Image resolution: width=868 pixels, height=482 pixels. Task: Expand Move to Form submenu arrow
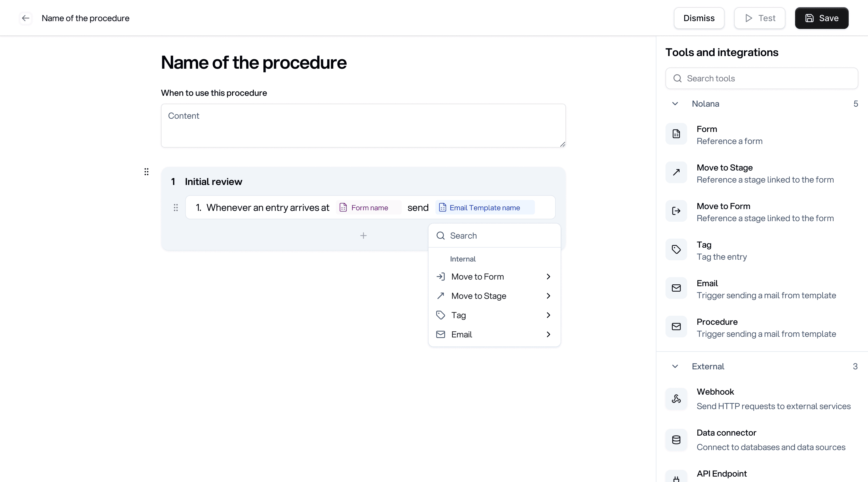(548, 277)
